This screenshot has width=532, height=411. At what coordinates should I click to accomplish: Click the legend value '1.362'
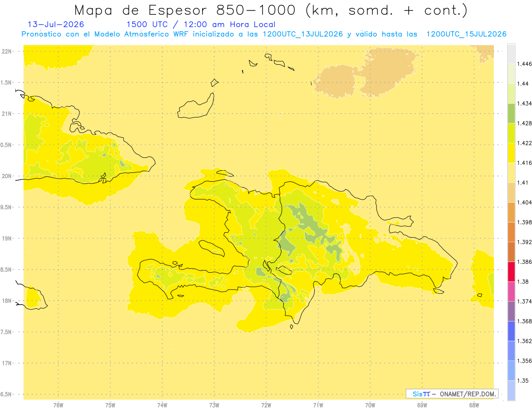click(x=524, y=341)
